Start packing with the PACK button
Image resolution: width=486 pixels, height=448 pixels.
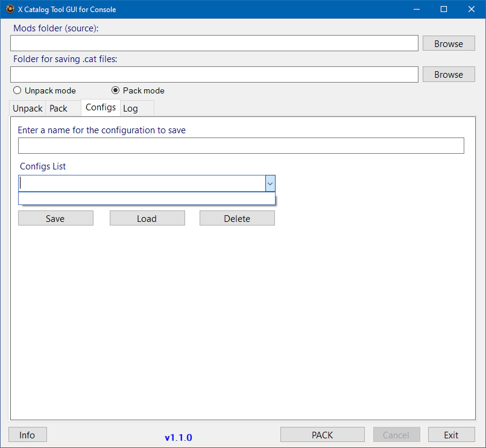click(322, 435)
